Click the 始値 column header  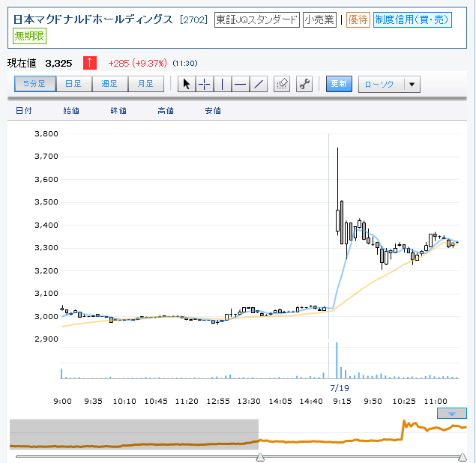tap(71, 110)
